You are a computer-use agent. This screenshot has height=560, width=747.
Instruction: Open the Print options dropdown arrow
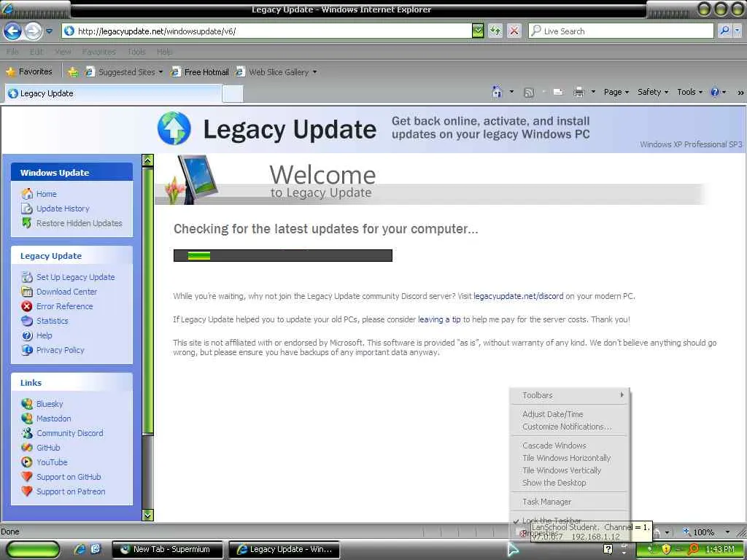coord(593,92)
